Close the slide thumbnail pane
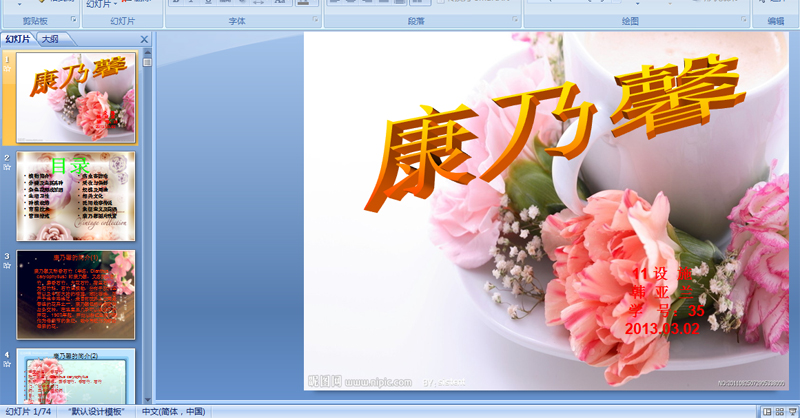The width and height of the screenshot is (800, 418). pos(144,39)
